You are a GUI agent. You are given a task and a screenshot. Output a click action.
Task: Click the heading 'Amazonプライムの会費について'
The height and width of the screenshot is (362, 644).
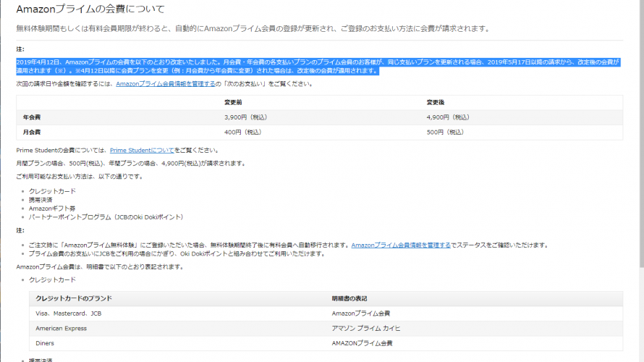point(90,9)
